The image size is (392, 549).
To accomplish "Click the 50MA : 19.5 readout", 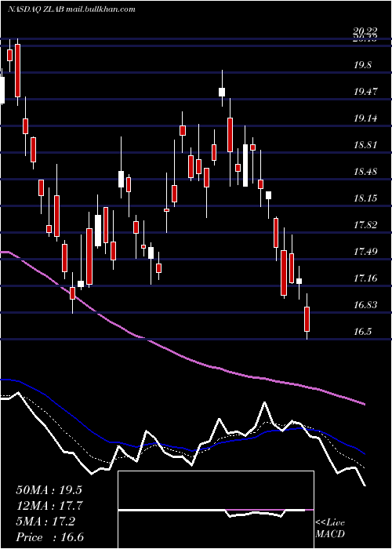I will pos(49,490).
